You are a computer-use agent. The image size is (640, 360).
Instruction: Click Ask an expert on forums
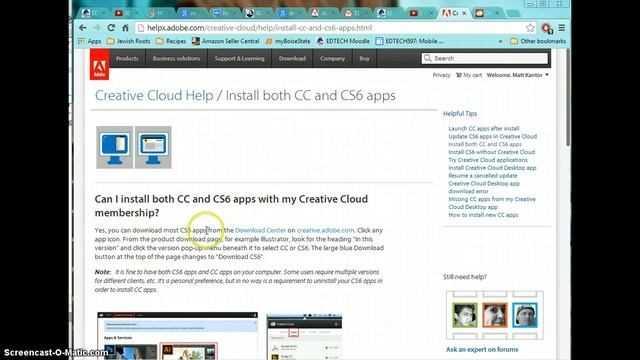pyautogui.click(x=482, y=349)
